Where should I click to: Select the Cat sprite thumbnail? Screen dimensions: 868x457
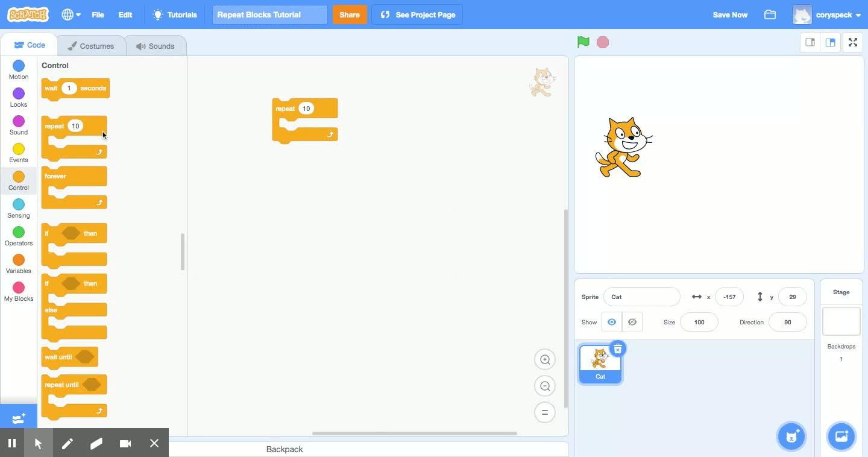point(600,364)
